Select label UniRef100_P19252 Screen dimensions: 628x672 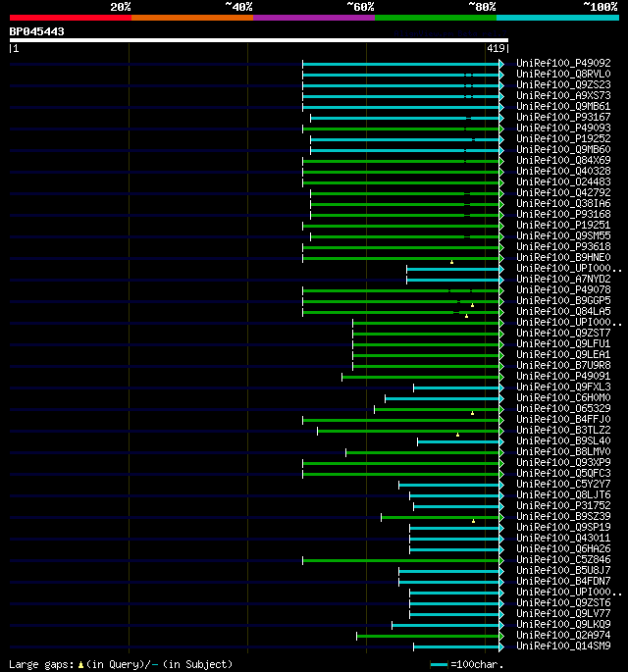pos(563,138)
